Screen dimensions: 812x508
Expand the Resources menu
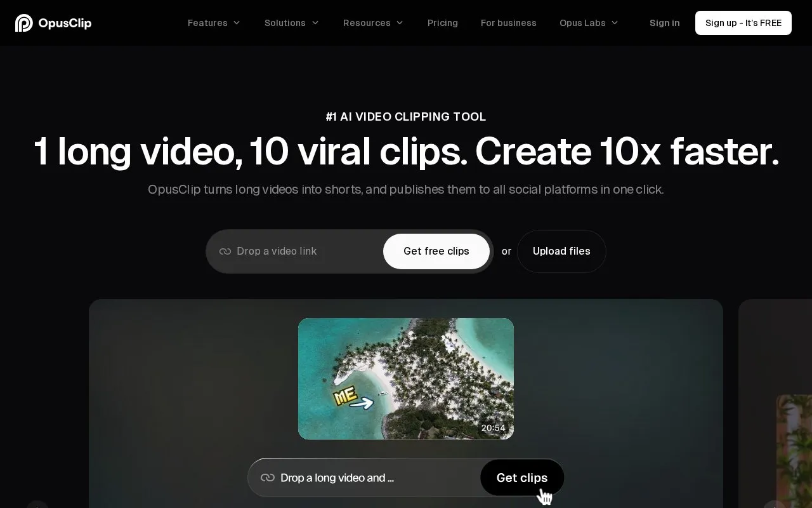374,23
